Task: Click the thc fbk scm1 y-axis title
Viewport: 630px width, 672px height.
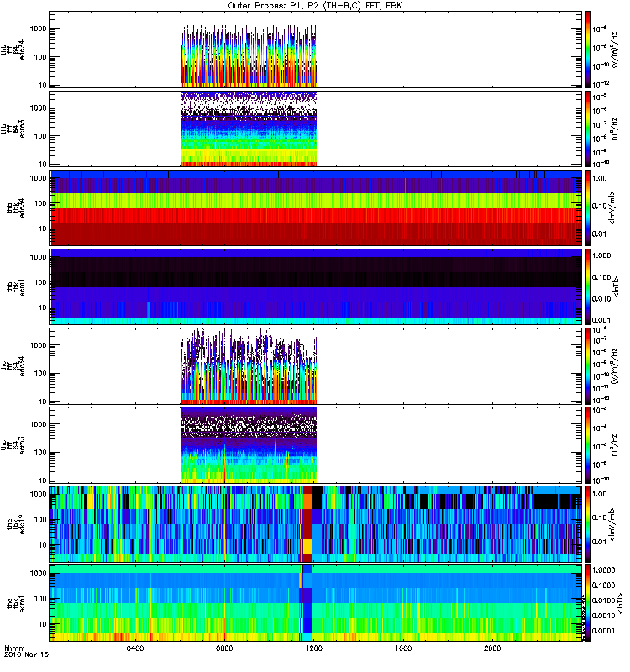Action: point(16,603)
